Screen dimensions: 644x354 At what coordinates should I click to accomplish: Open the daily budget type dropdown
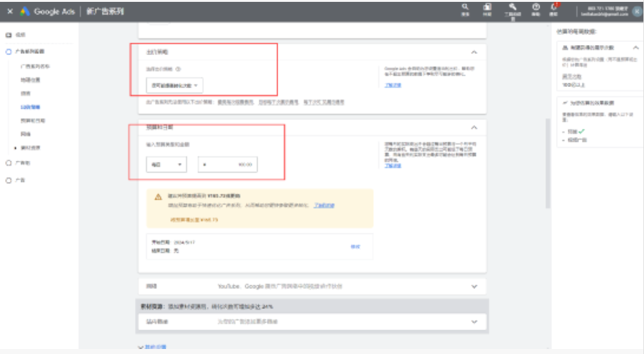tap(166, 164)
